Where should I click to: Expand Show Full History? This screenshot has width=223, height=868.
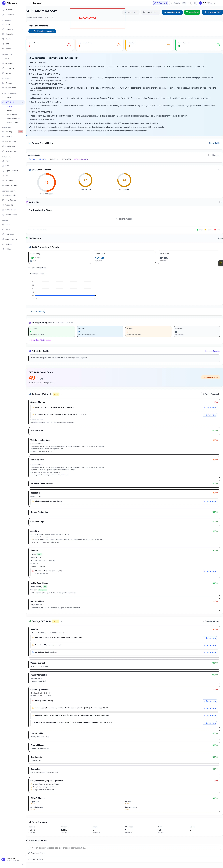pos(37,312)
